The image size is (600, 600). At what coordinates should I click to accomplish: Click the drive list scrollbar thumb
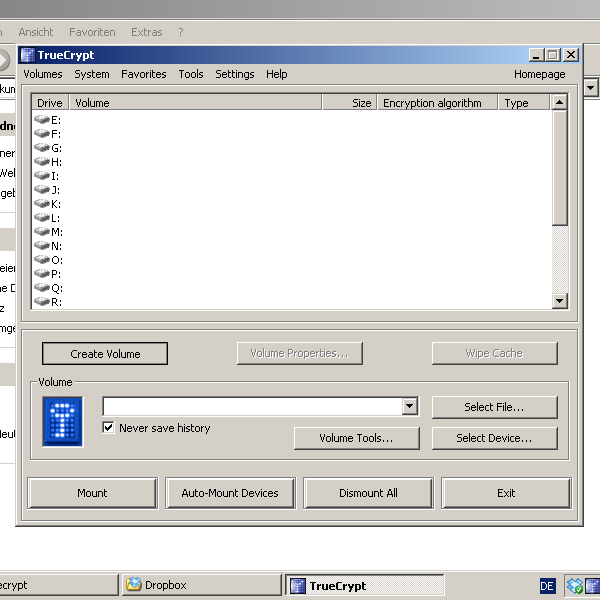click(559, 168)
